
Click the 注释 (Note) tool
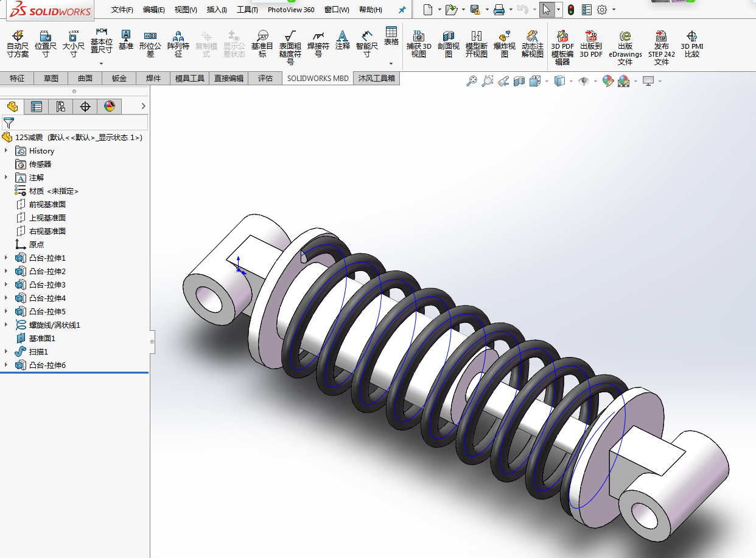(x=343, y=40)
